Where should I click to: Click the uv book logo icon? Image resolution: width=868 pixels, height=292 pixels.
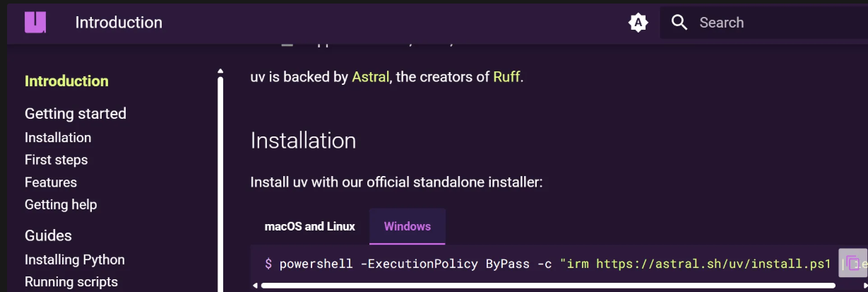click(35, 22)
